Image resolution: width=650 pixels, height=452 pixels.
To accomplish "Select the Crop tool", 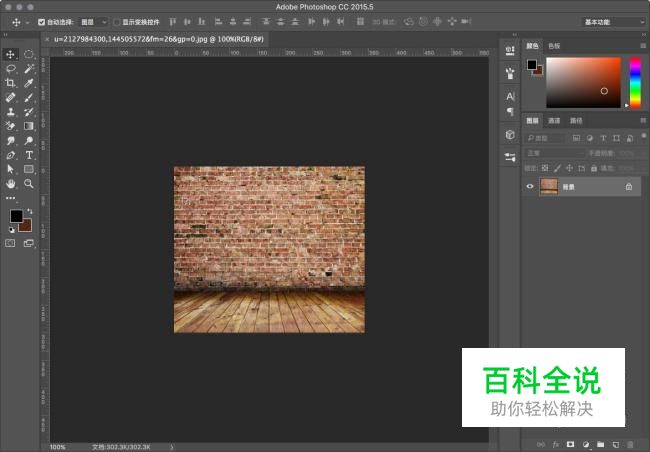I will (11, 83).
